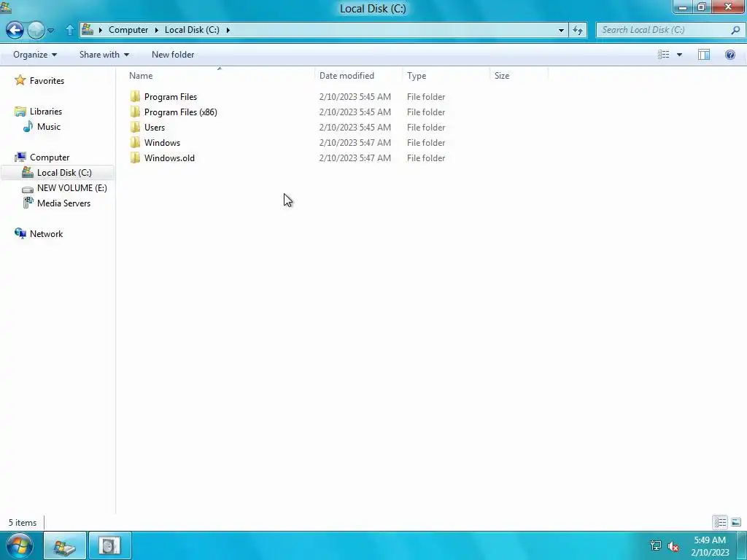
Task: Go up one level with the Up arrow
Action: 69,30
